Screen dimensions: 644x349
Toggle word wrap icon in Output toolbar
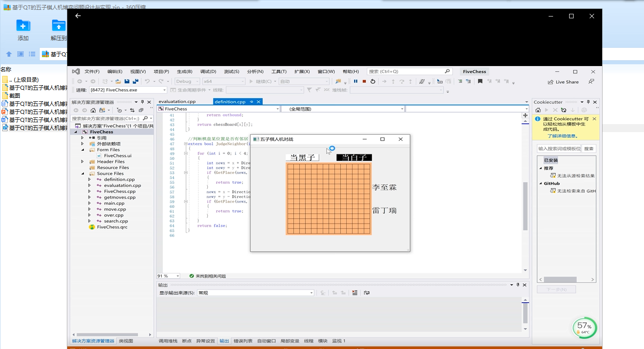coord(366,293)
